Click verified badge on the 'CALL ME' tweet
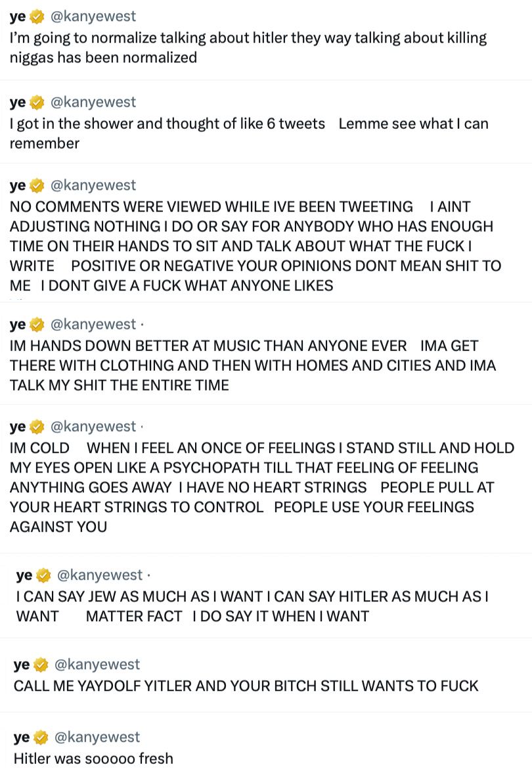 click(41, 665)
